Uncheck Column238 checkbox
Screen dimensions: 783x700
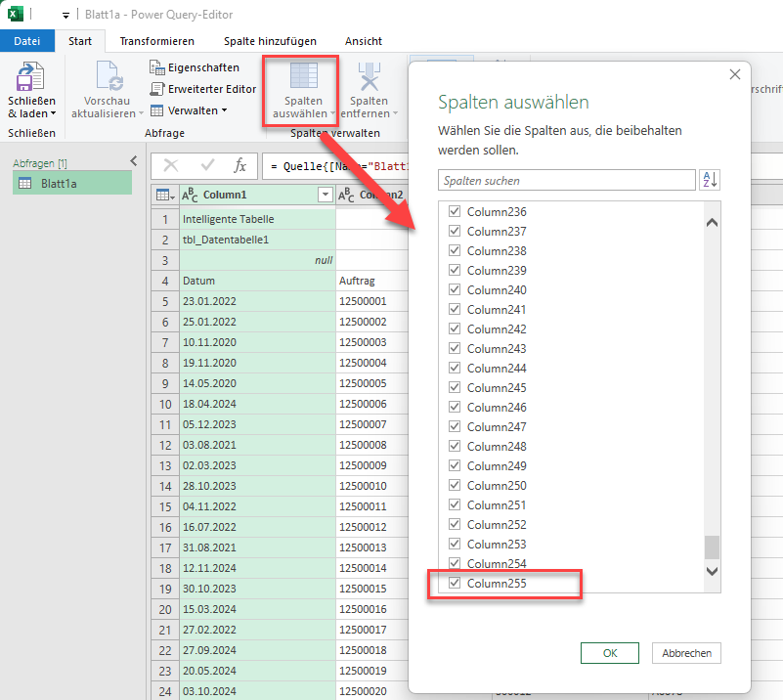(455, 250)
